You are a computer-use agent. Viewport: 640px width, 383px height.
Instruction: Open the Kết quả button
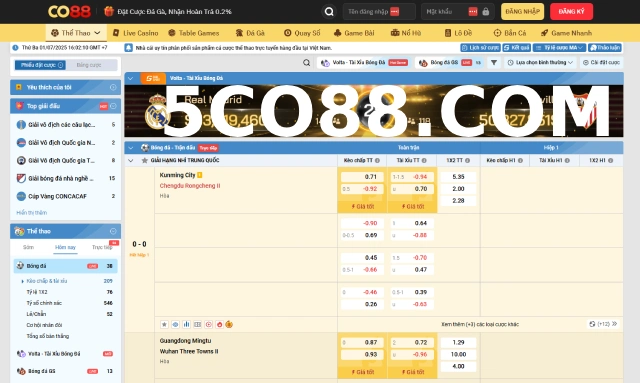pyautogui.click(x=516, y=48)
